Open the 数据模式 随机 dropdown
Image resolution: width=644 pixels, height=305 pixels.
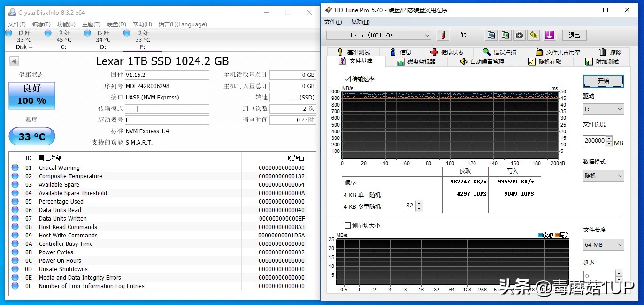pos(604,175)
